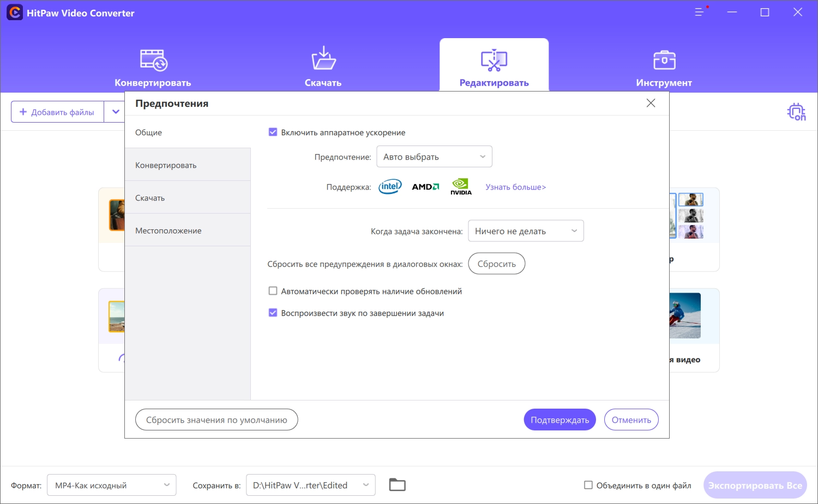
Task: Expand the arrow next to Добавить файлы
Action: point(116,112)
